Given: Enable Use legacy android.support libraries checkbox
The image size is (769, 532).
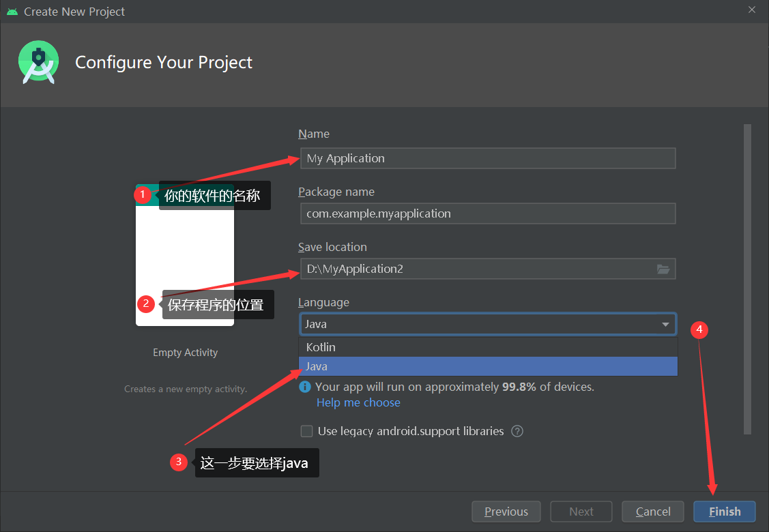Looking at the screenshot, I should 306,431.
